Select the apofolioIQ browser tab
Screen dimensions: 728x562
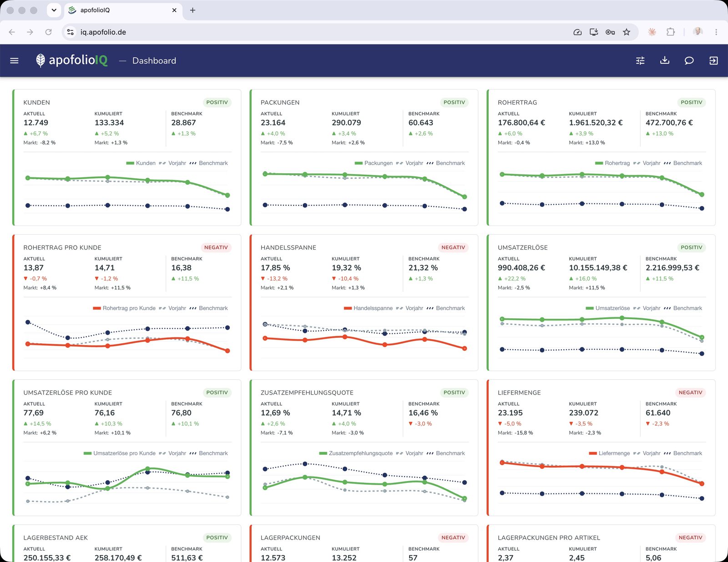click(123, 10)
